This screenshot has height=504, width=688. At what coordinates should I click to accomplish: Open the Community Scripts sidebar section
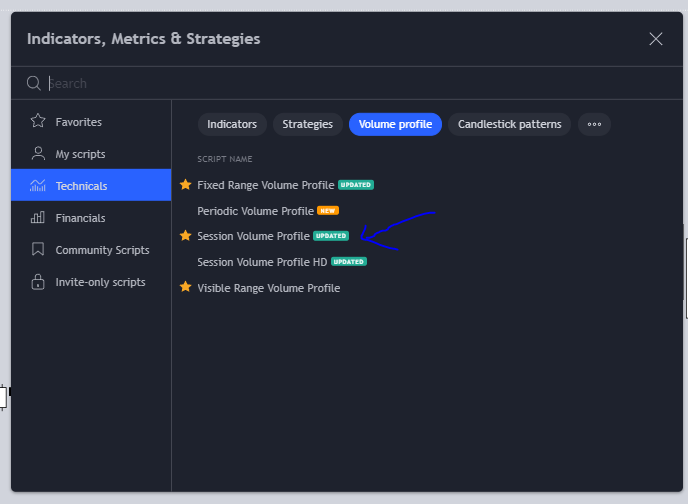point(91,250)
